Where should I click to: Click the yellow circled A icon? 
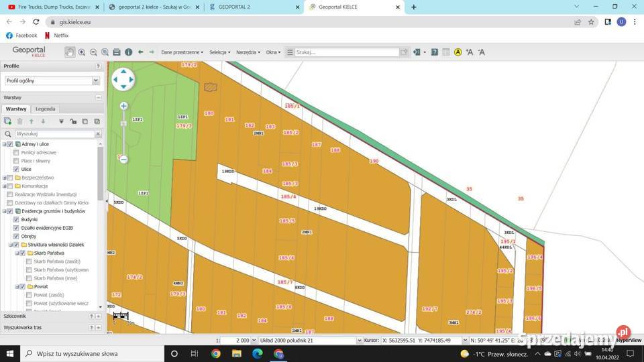(458, 52)
